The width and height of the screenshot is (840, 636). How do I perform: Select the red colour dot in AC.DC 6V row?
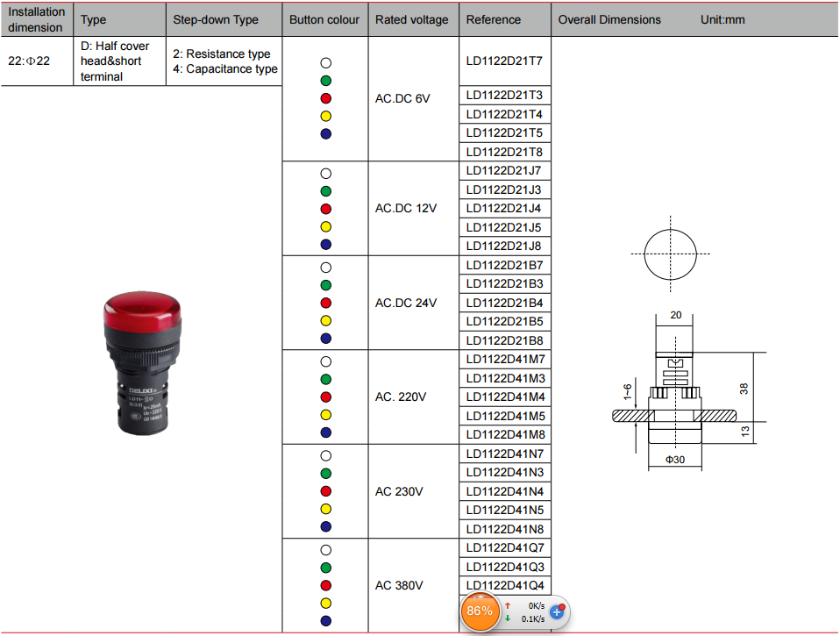(325, 98)
